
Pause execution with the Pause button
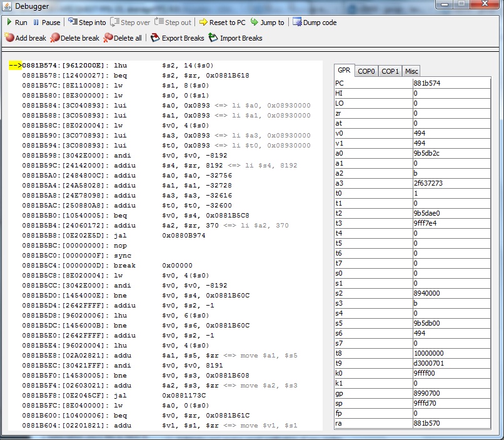46,22
